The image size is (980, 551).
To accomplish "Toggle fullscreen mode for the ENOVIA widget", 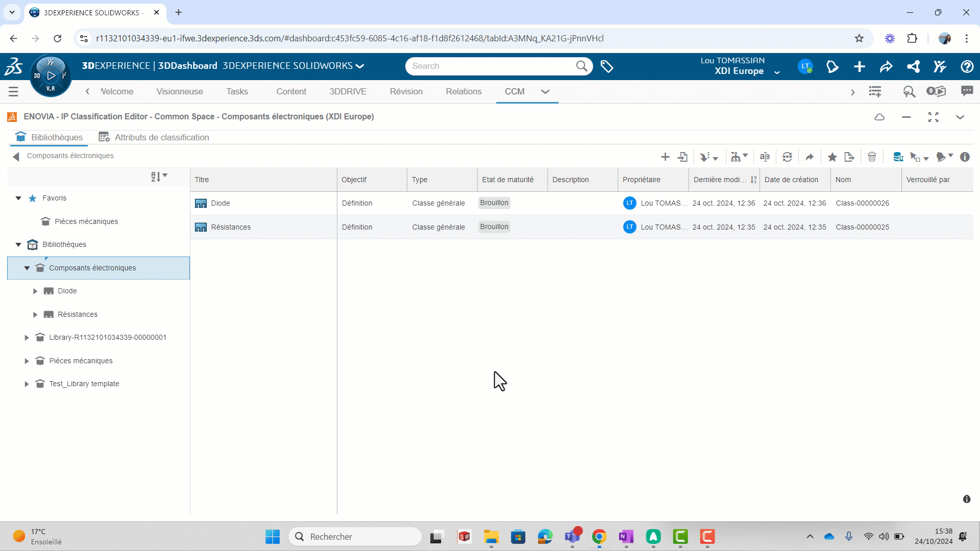I will coord(933,117).
